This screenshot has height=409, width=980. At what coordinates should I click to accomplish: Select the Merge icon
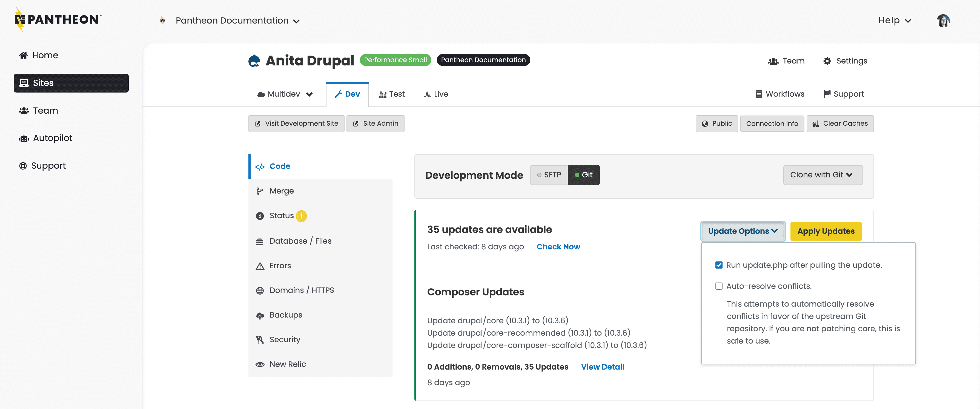click(x=260, y=191)
